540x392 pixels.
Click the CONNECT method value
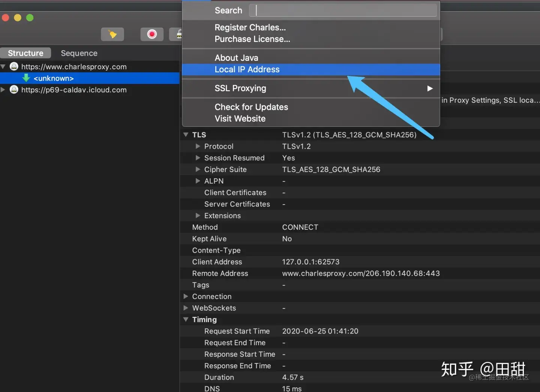point(300,227)
